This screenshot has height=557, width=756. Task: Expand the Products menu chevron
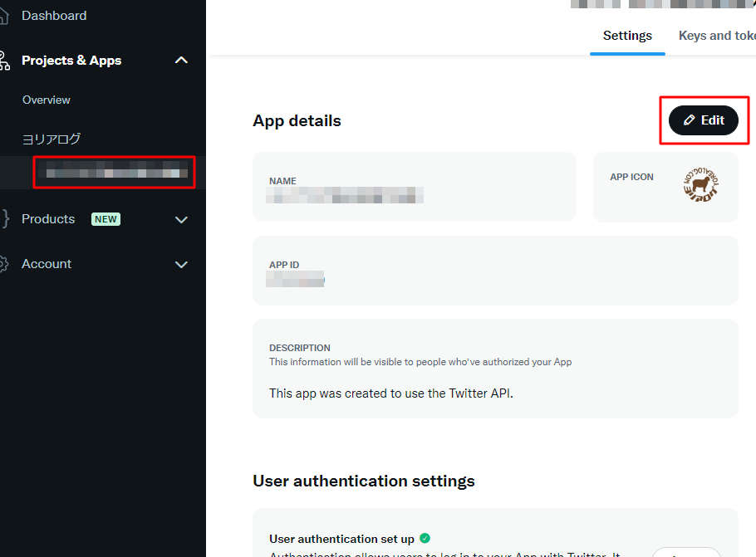(x=181, y=220)
